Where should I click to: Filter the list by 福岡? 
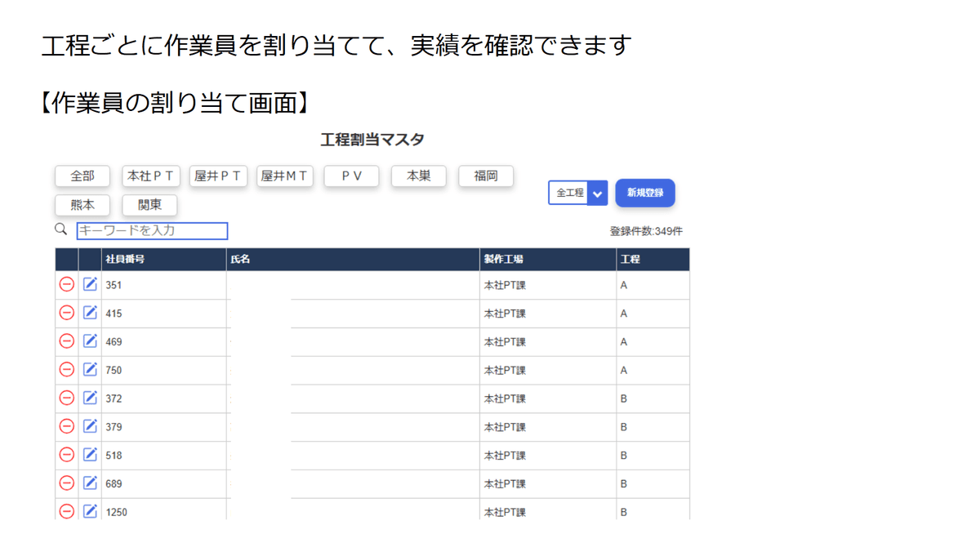pos(486,176)
